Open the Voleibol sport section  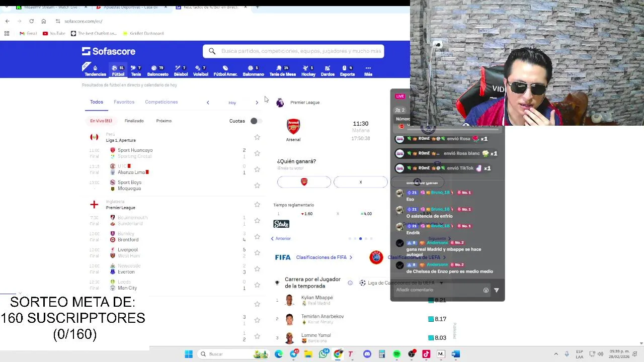coord(201,70)
